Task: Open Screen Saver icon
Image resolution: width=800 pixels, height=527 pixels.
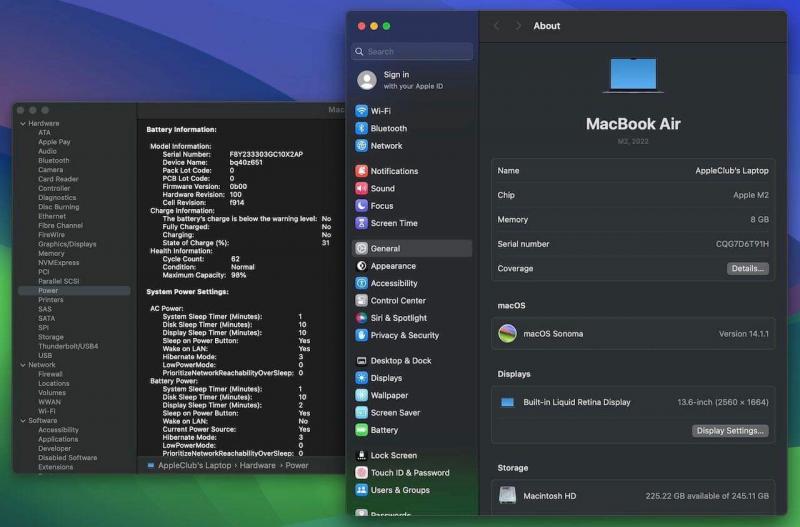Action: 361,413
